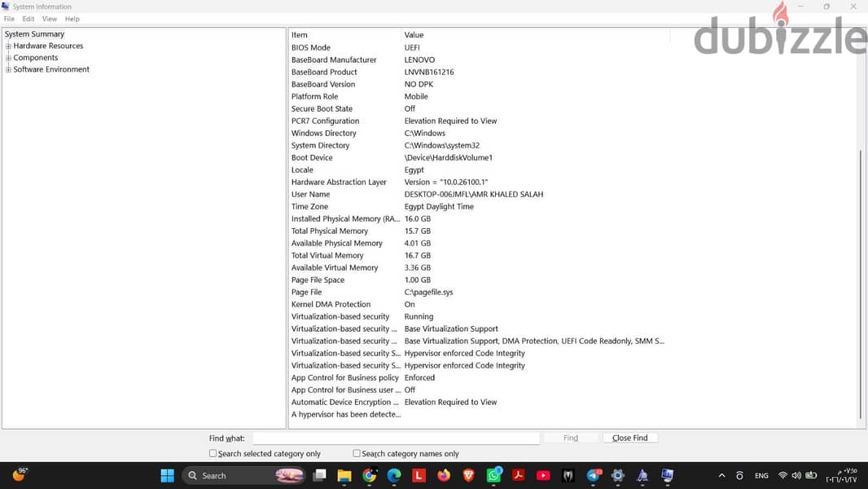Open System Information title bar icon
This screenshot has width=868, height=489.
point(6,7)
